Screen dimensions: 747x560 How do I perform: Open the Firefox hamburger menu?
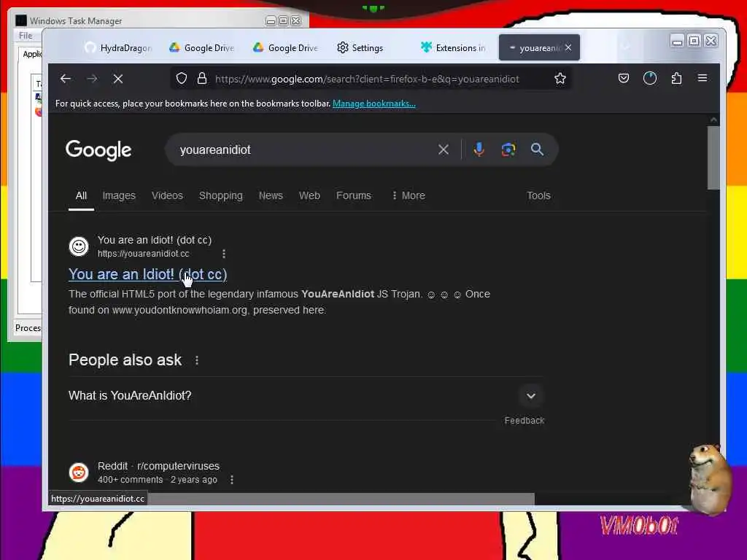pyautogui.click(x=703, y=78)
